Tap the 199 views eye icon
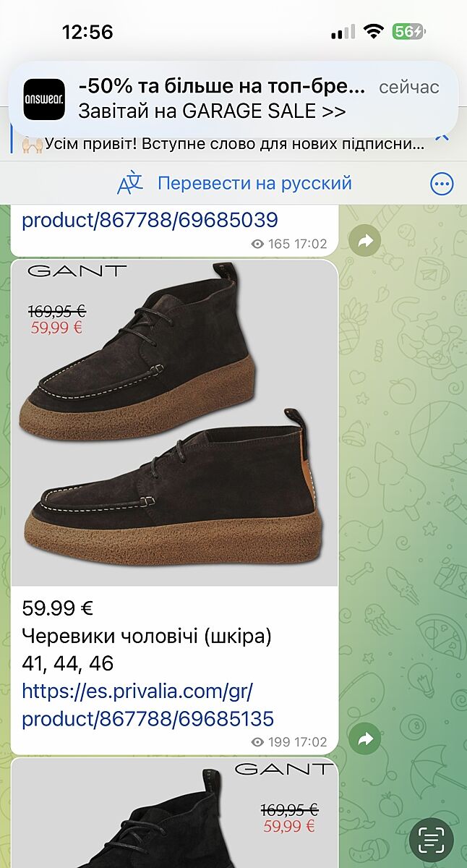467x868 pixels. pos(257,742)
